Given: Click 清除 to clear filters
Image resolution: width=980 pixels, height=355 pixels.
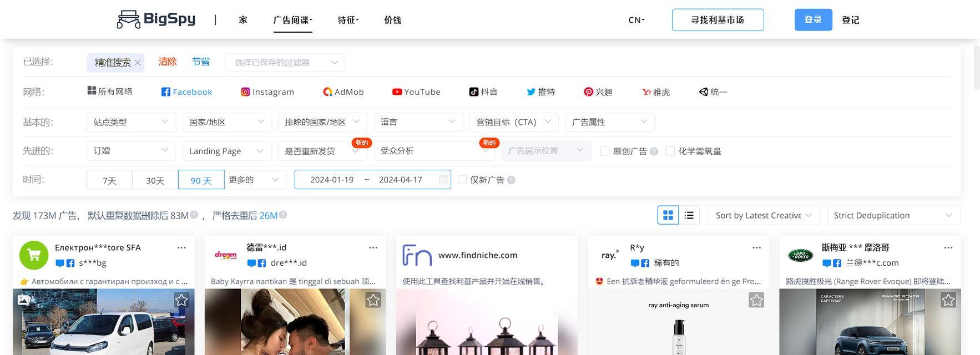Looking at the screenshot, I should (168, 62).
